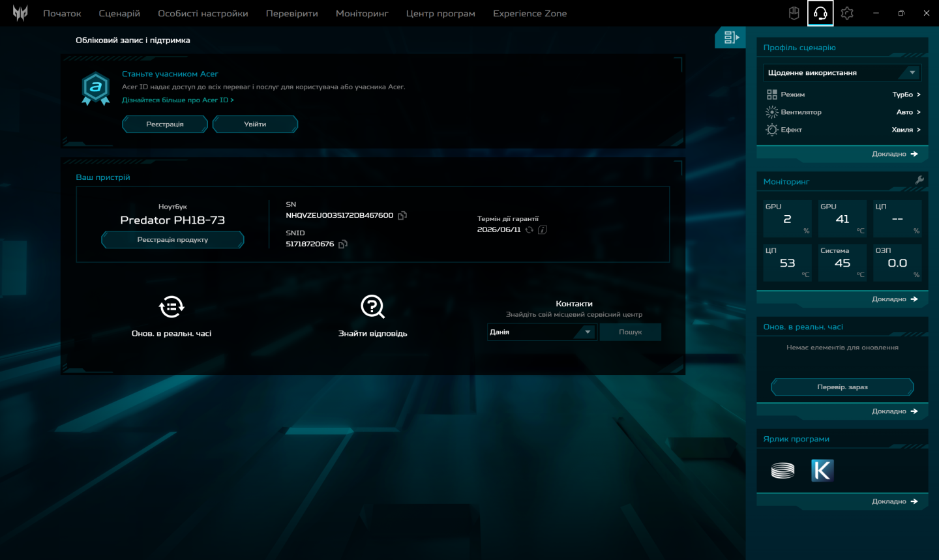
Task: Click the magnifier icon above Знайти відповідь
Action: 373,306
